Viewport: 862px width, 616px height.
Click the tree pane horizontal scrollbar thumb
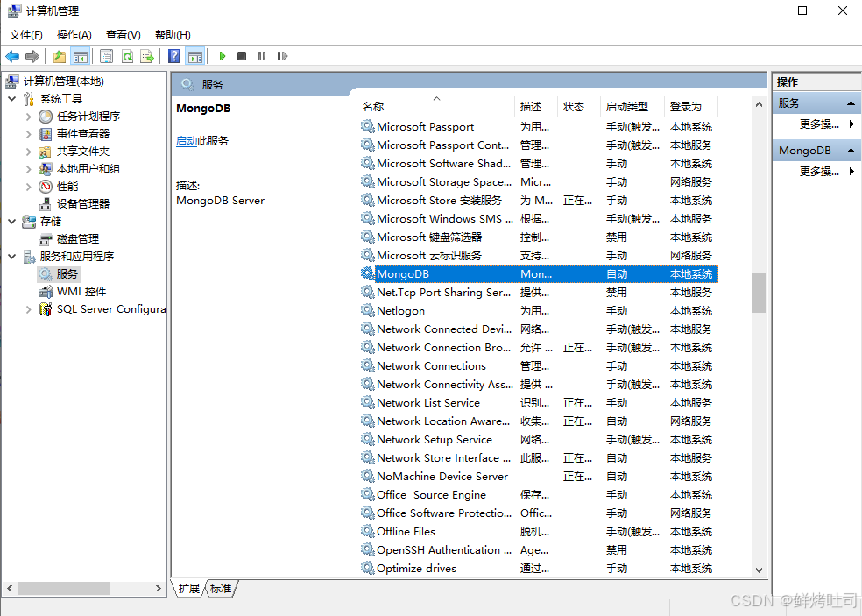pyautogui.click(x=63, y=589)
